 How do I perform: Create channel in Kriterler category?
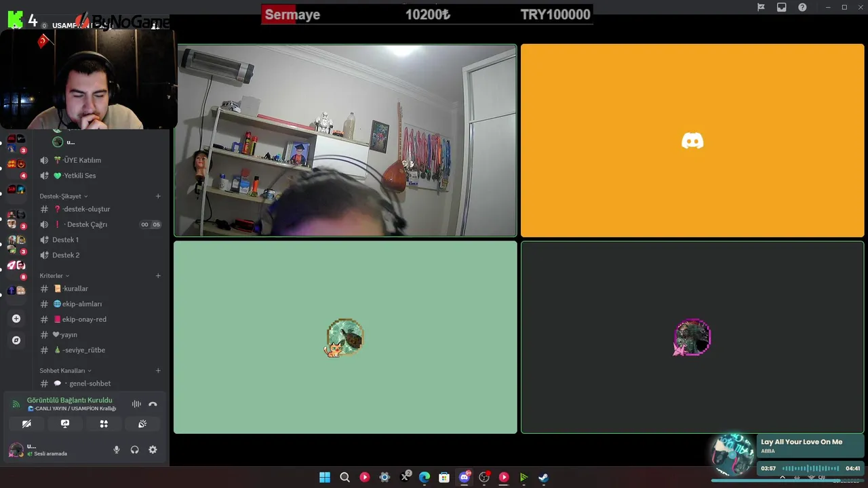pyautogui.click(x=158, y=276)
